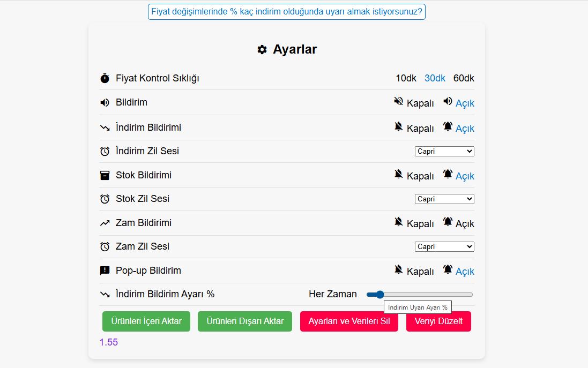Click Ürünleri İçeri Aktar button
Image resolution: width=588 pixels, height=368 pixels.
[x=146, y=321]
